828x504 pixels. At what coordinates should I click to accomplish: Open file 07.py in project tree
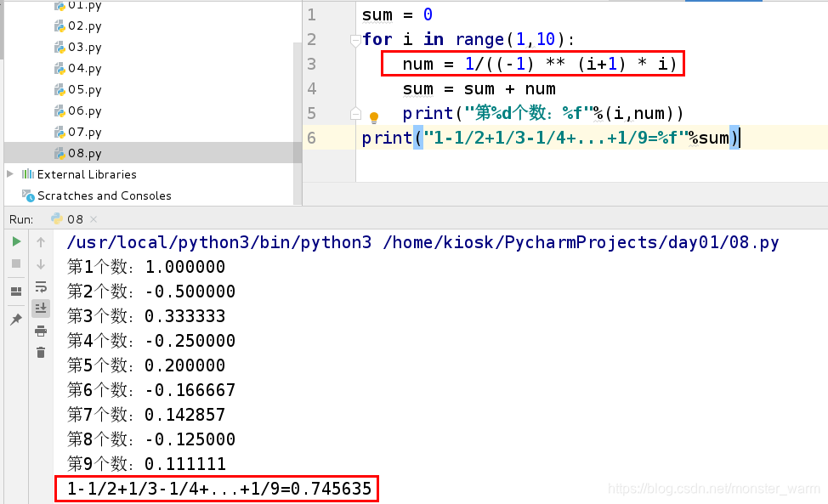84,132
